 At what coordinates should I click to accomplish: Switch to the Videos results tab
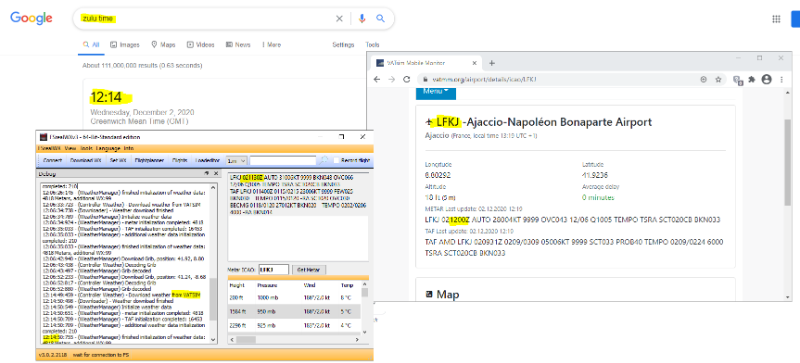coord(200,45)
